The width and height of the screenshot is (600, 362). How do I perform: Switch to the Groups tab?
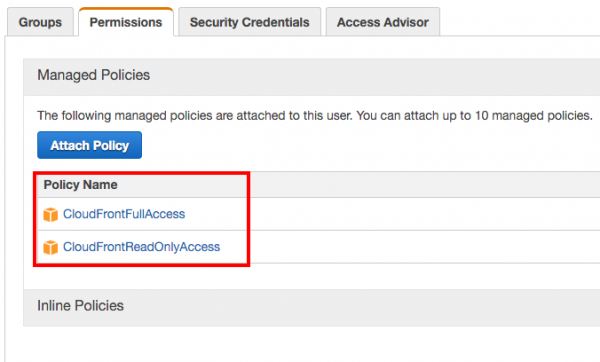(40, 22)
